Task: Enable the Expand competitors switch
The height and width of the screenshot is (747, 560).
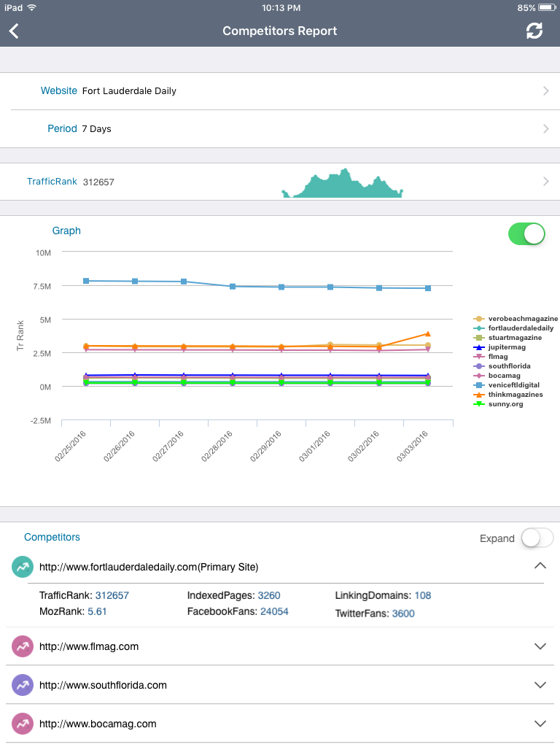Action: [x=537, y=538]
